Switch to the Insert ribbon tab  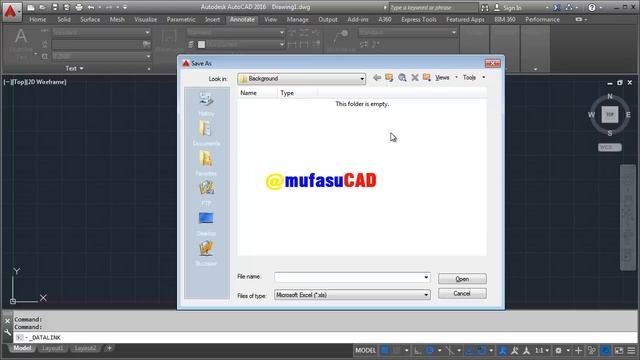pos(212,20)
